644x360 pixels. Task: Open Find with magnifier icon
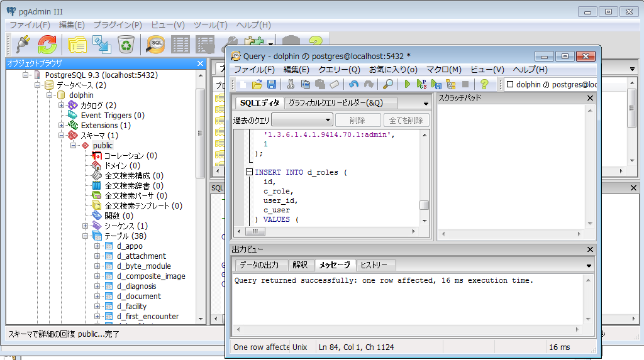pos(387,85)
